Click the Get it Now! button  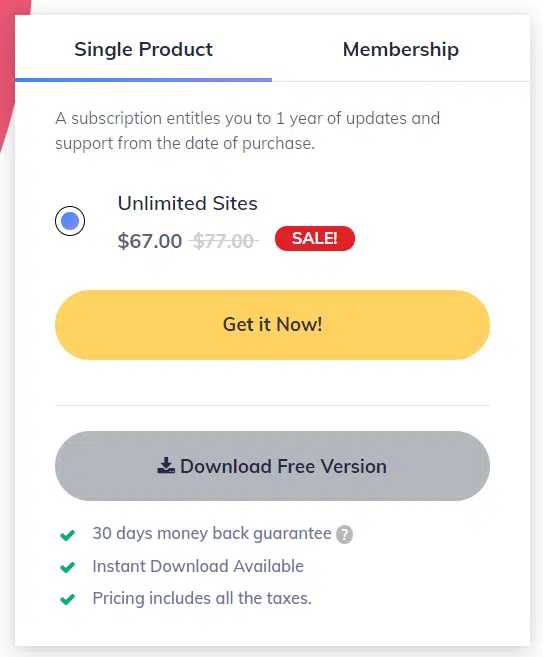tap(272, 325)
